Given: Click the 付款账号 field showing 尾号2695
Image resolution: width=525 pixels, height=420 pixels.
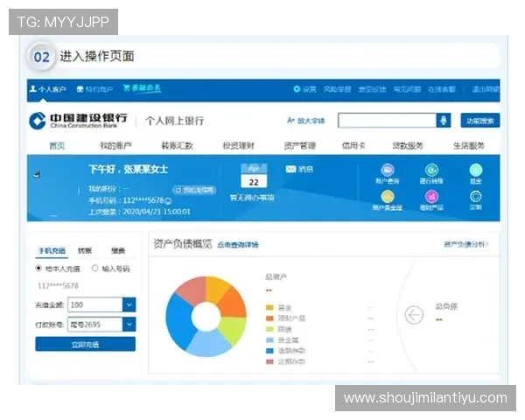Looking at the screenshot, I should [x=95, y=325].
